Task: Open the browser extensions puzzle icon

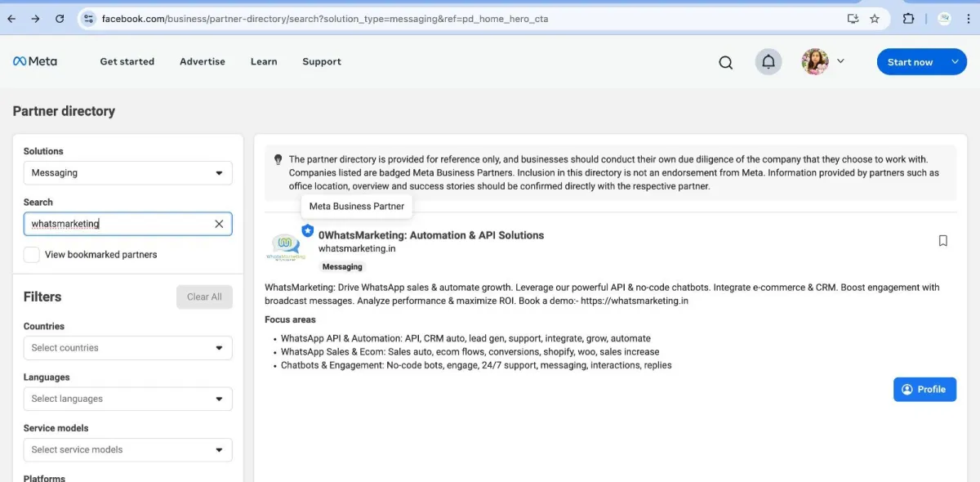Action: pos(908,18)
